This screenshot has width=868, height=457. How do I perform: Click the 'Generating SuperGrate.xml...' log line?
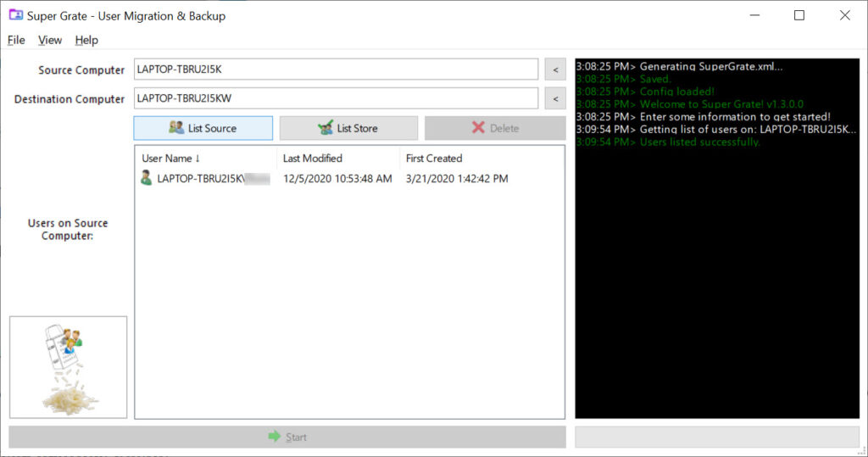click(679, 66)
